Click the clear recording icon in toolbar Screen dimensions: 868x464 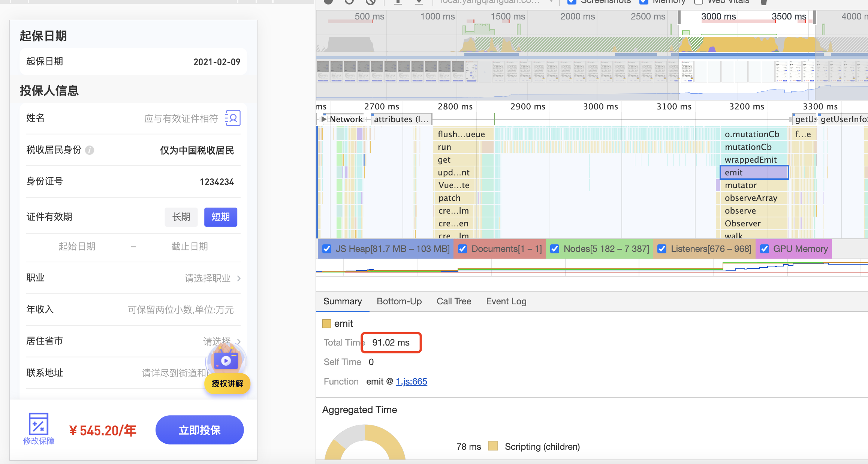371,2
